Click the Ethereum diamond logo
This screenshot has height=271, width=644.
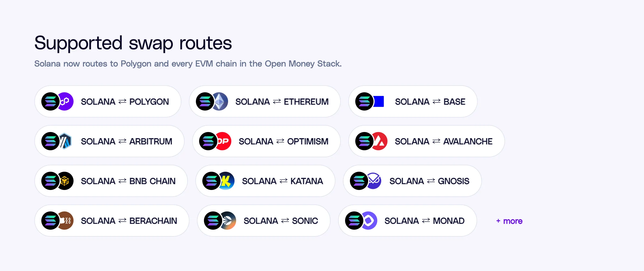point(221,101)
